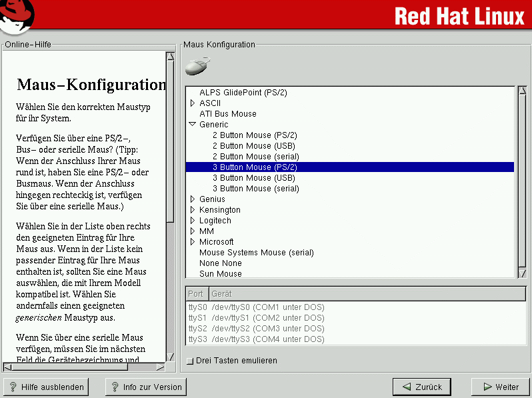The image size is (532, 398).
Task: Enable Drei Tasten emulieren checkbox
Action: (x=190, y=361)
